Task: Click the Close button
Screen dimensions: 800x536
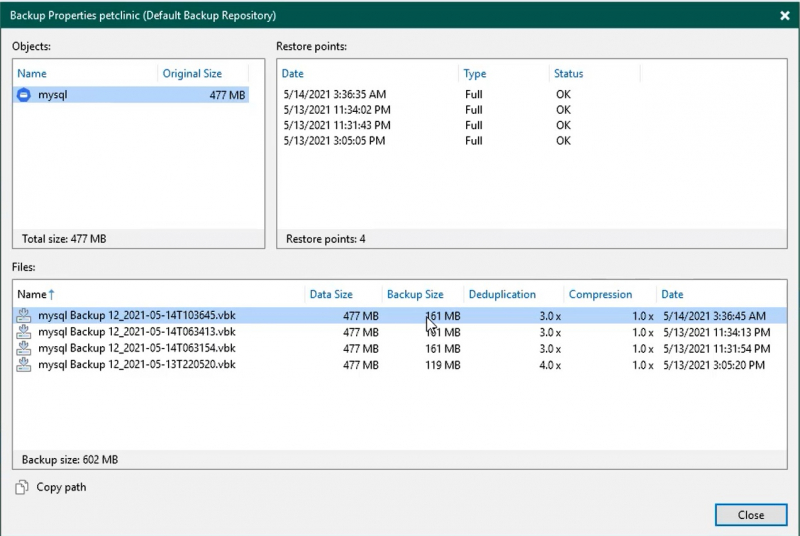Action: pos(751,515)
